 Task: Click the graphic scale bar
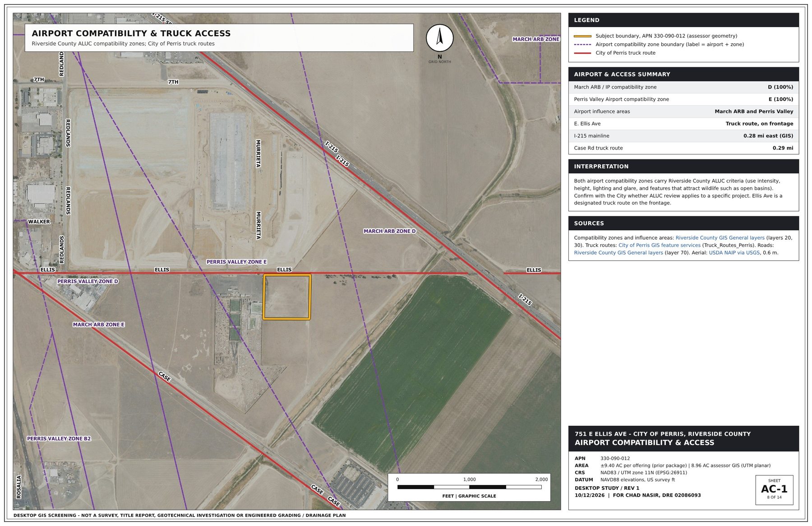tap(469, 487)
